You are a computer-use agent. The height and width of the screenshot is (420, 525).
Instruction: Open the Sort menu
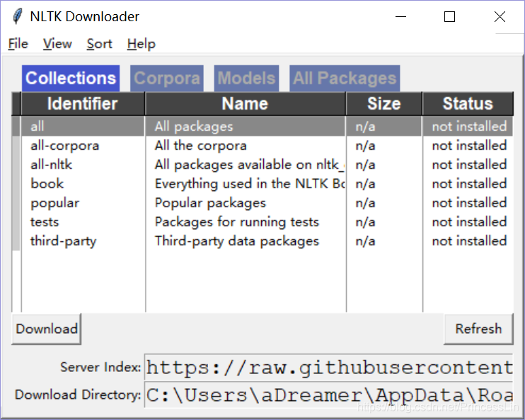(99, 44)
